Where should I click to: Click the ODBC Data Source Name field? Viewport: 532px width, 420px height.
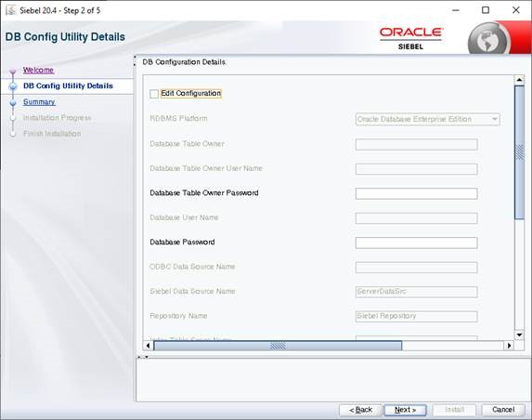(x=416, y=268)
